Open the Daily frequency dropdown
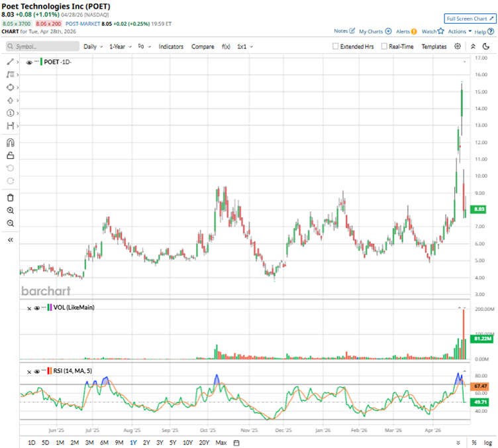This screenshot has width=498, height=448. pos(93,47)
